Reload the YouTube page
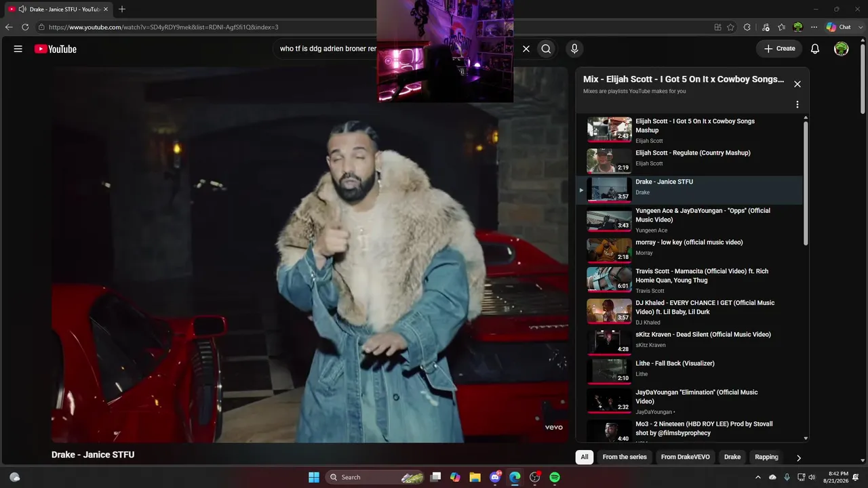868x488 pixels. coord(25,27)
